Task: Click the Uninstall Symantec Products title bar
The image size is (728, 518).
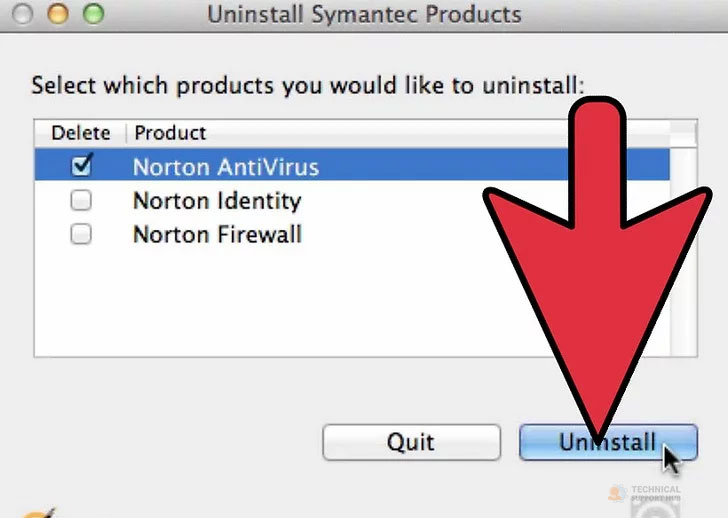Action: pos(364,14)
